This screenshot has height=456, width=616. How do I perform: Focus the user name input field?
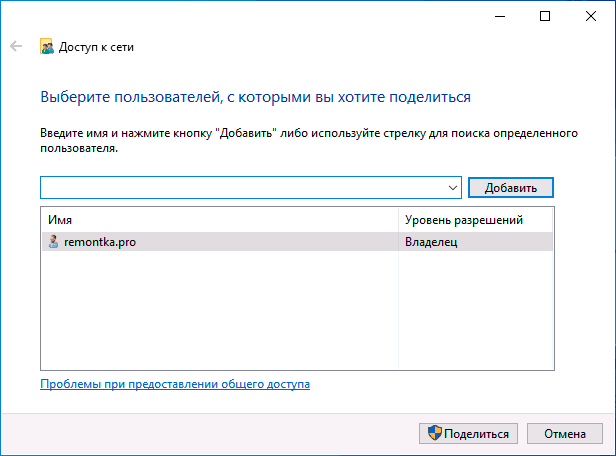pos(251,188)
